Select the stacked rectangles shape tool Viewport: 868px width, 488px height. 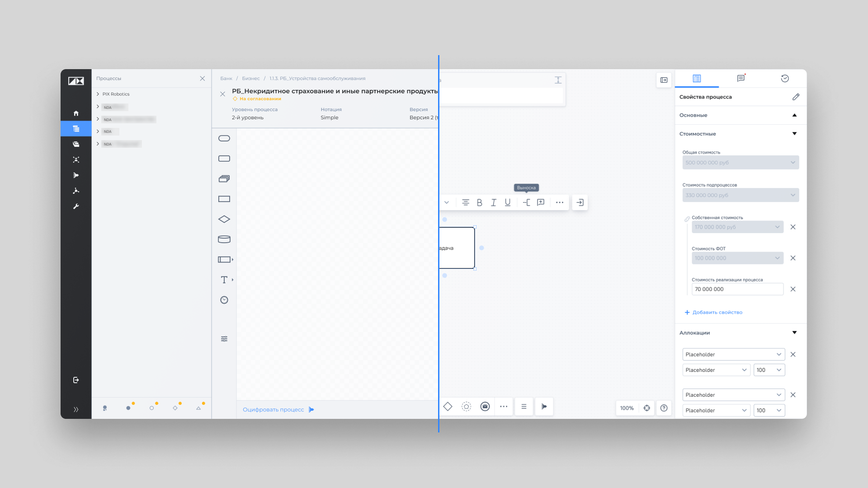tap(224, 179)
